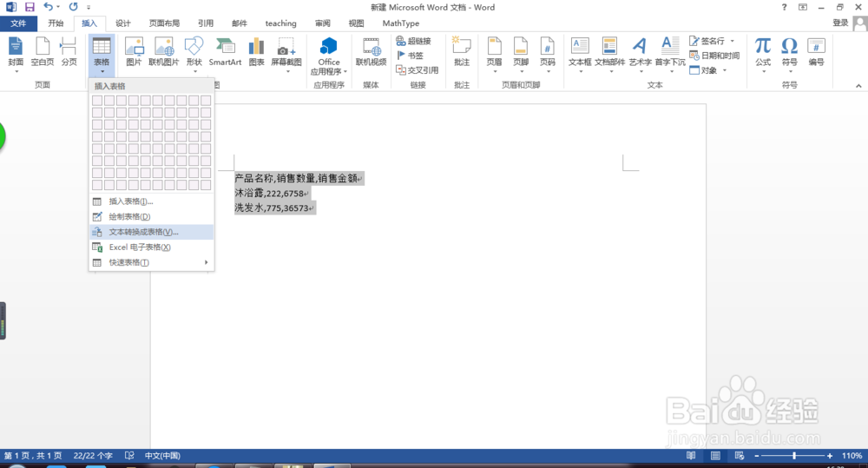Insert a hyperlink (超链接)
This screenshot has height=468, width=868.
[x=413, y=41]
